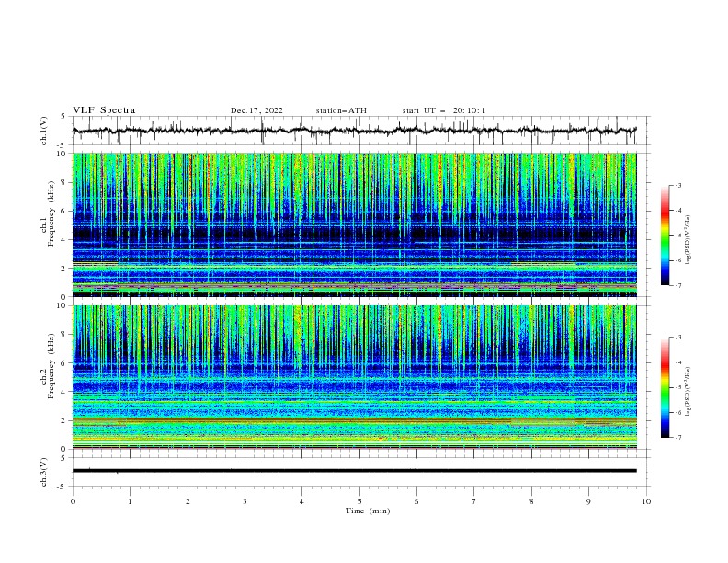Click the ch.2 spectrogram plot

[355, 377]
